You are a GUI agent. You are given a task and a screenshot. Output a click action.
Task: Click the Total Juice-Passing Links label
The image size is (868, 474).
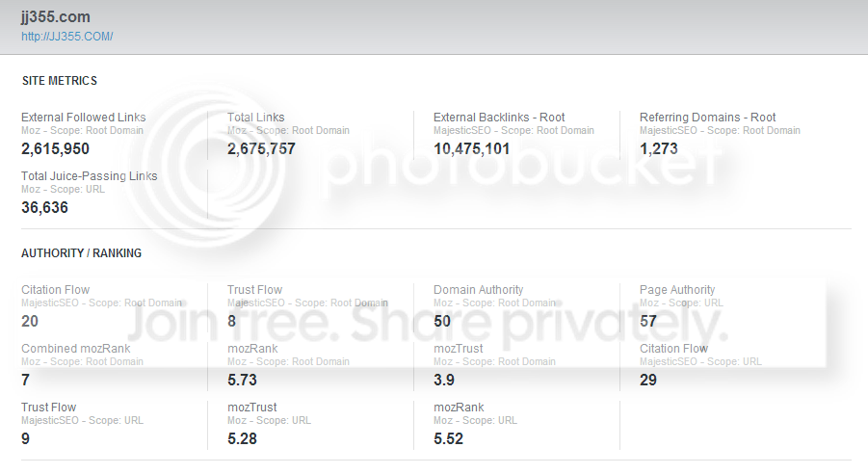(x=90, y=176)
